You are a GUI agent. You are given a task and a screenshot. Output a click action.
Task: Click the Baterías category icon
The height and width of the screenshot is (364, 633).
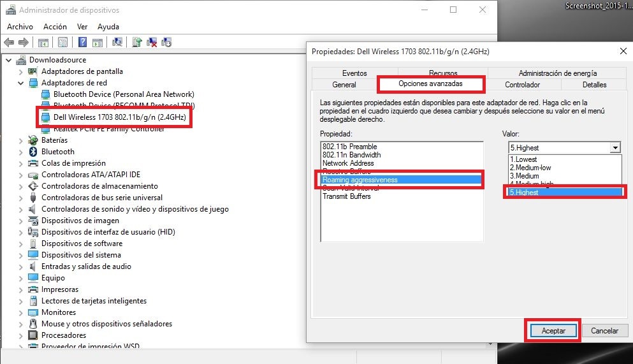click(33, 140)
